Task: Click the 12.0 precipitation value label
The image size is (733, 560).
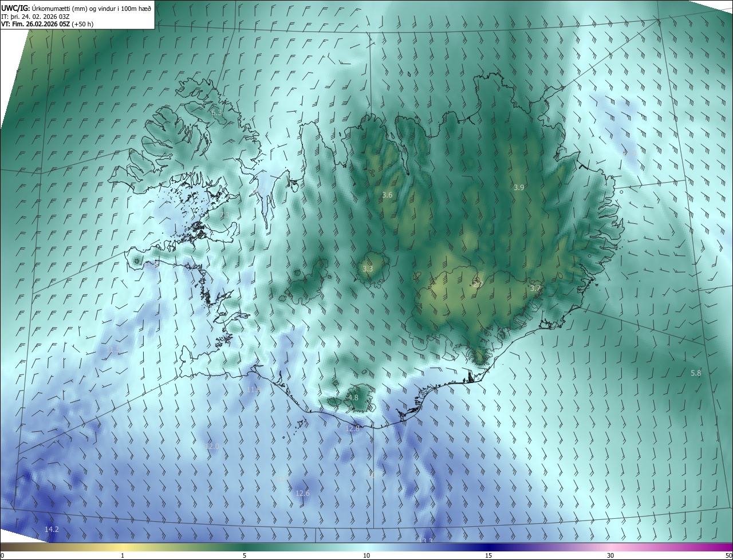Action: coord(212,446)
